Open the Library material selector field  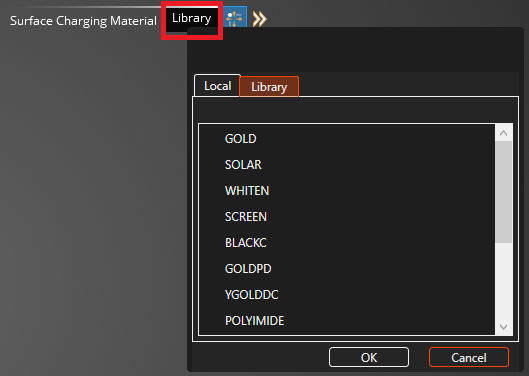[192, 20]
